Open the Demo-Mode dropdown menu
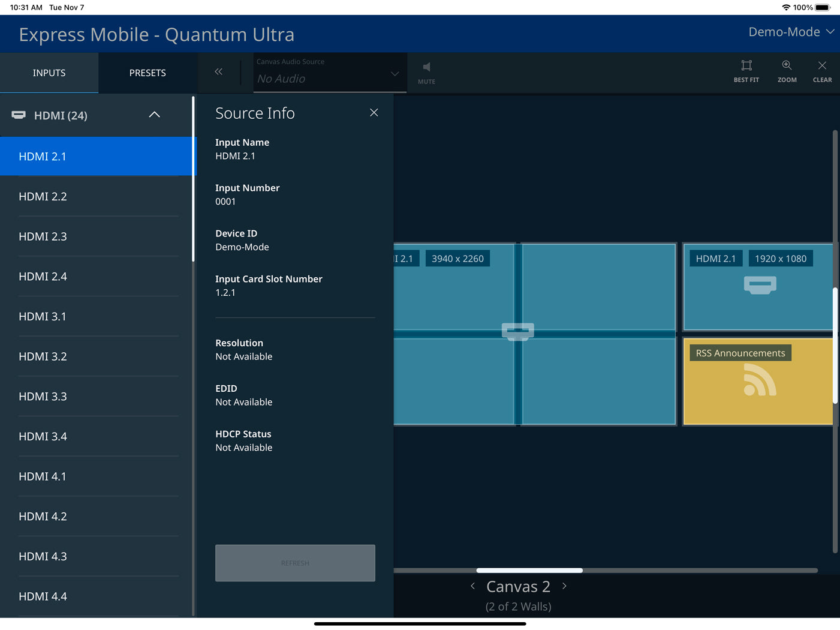Viewport: 840px width, 630px height. 791,32
